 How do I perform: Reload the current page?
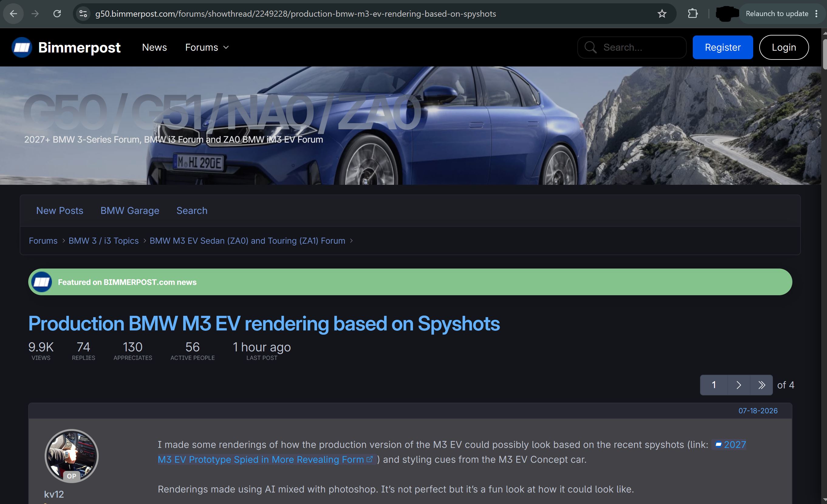point(57,14)
